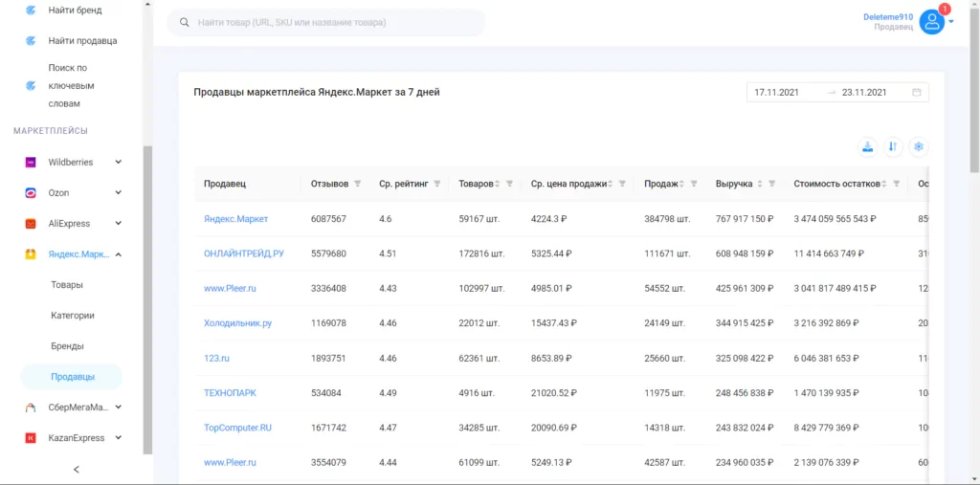
Task: Open the Категории submenu item
Action: point(73,316)
